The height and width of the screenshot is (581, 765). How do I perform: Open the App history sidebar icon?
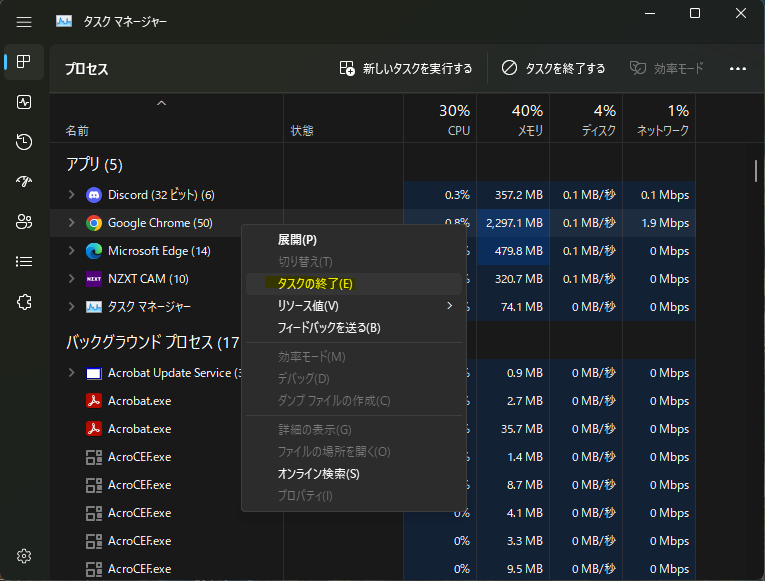[23, 142]
